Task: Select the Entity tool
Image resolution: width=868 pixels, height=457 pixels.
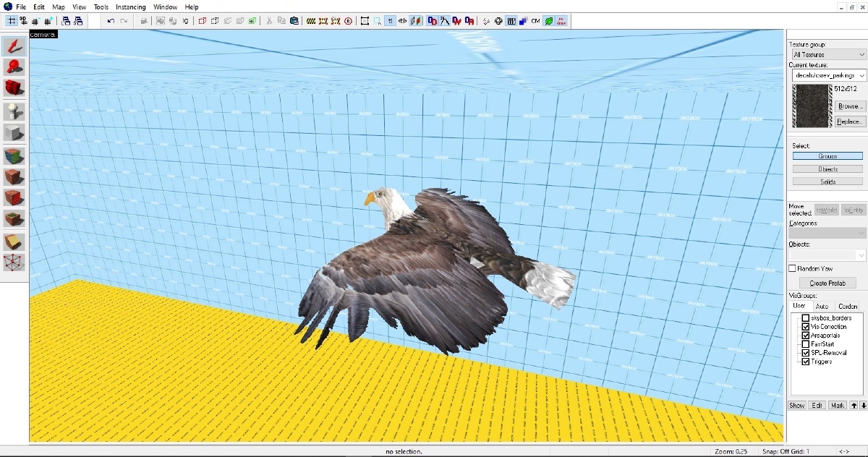Action: pos(14,111)
